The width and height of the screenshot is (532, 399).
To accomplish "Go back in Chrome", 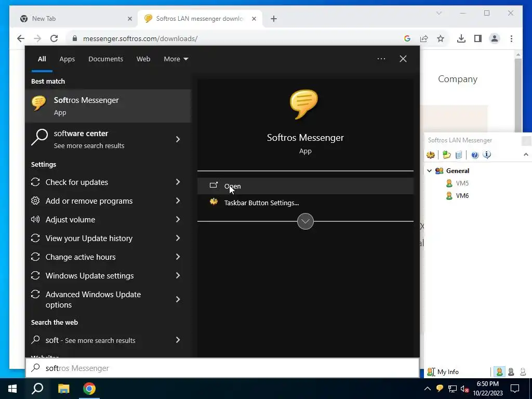I will click(x=21, y=38).
